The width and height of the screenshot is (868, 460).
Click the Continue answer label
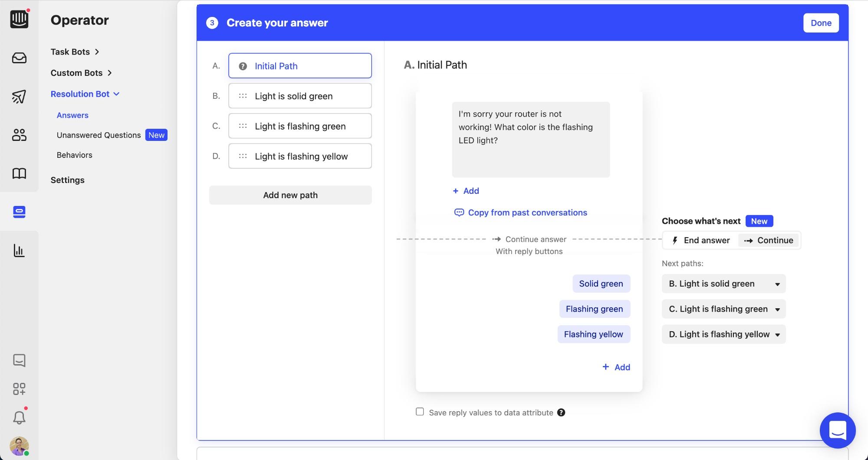click(536, 239)
